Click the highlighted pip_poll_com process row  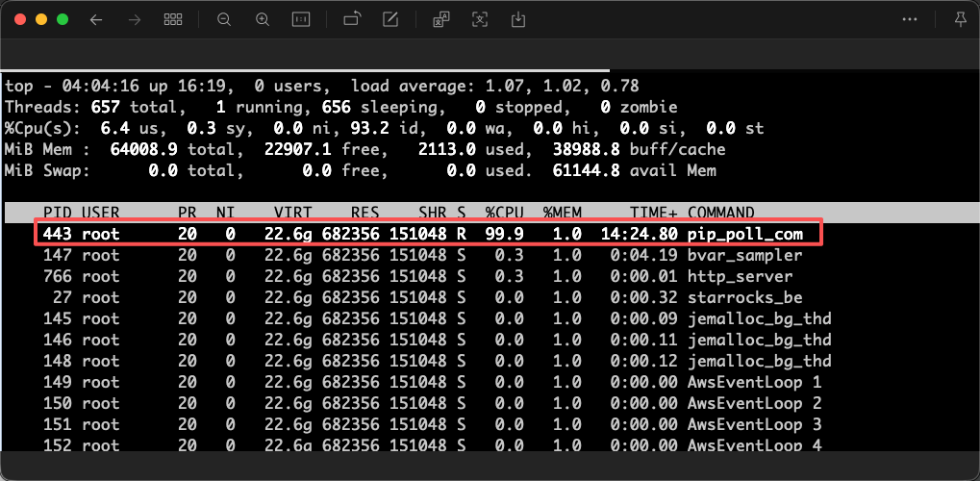pyautogui.click(x=429, y=234)
